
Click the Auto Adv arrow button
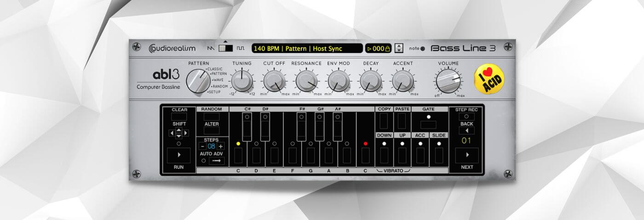click(216, 161)
